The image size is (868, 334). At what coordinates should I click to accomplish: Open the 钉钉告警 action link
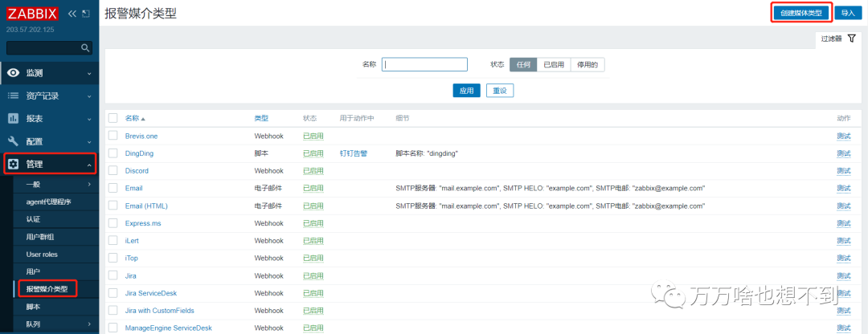[353, 153]
